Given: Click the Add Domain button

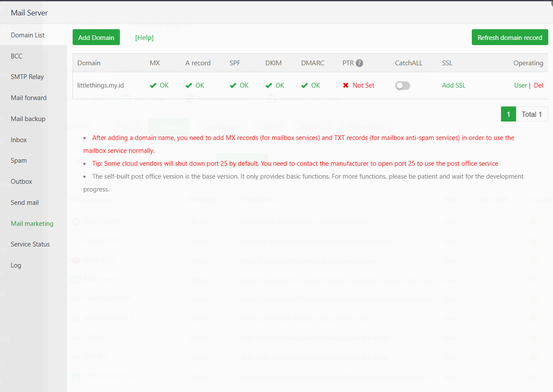Looking at the screenshot, I should (x=96, y=37).
